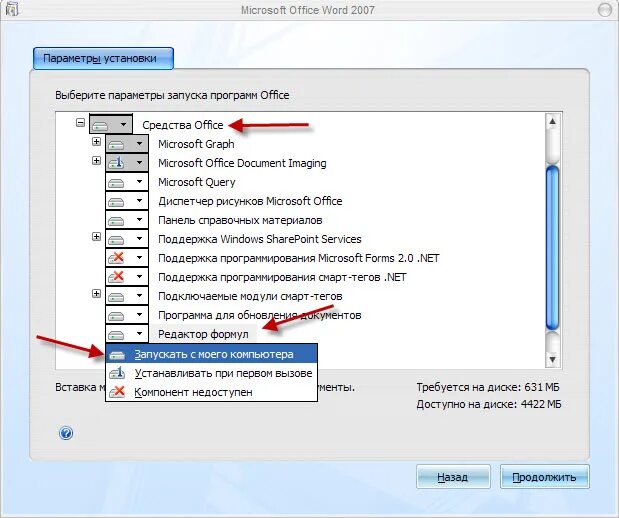Open install-state dropdown for Microsoft Office Document Imaging

tap(127, 163)
